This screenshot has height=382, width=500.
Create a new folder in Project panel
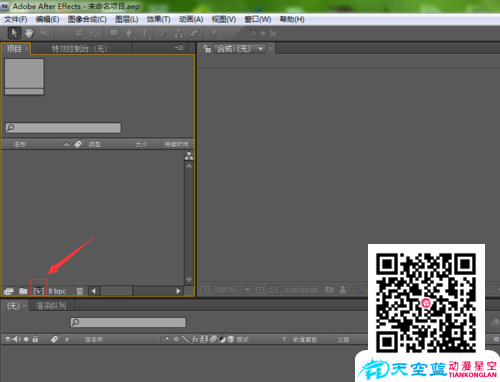[23, 291]
